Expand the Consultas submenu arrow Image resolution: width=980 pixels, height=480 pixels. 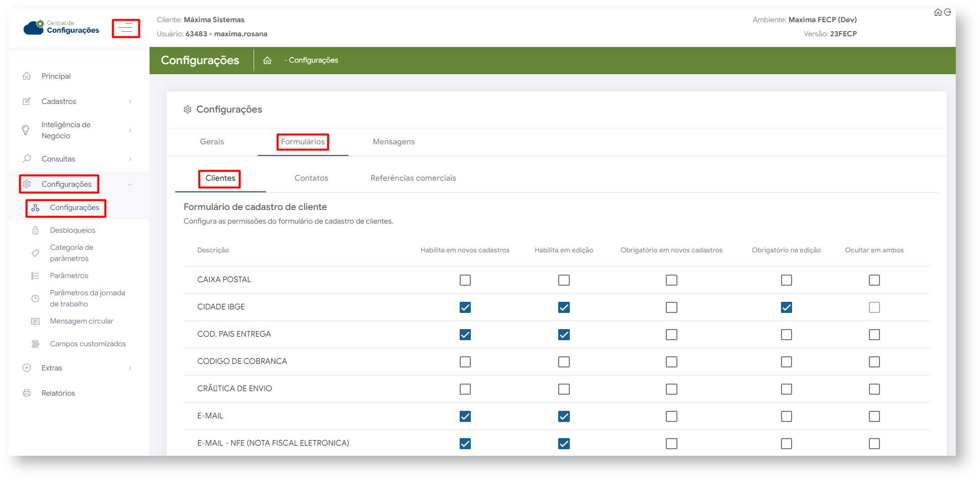pyautogui.click(x=130, y=159)
